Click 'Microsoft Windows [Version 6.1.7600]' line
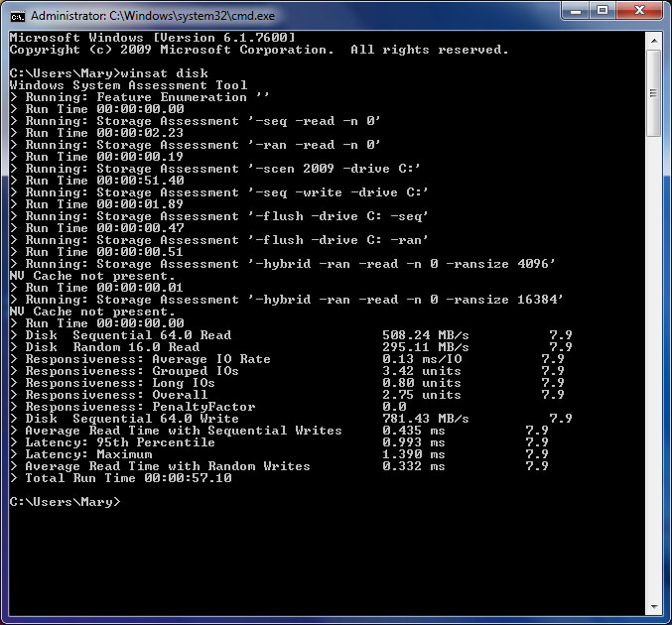672x625 pixels. coord(153,38)
